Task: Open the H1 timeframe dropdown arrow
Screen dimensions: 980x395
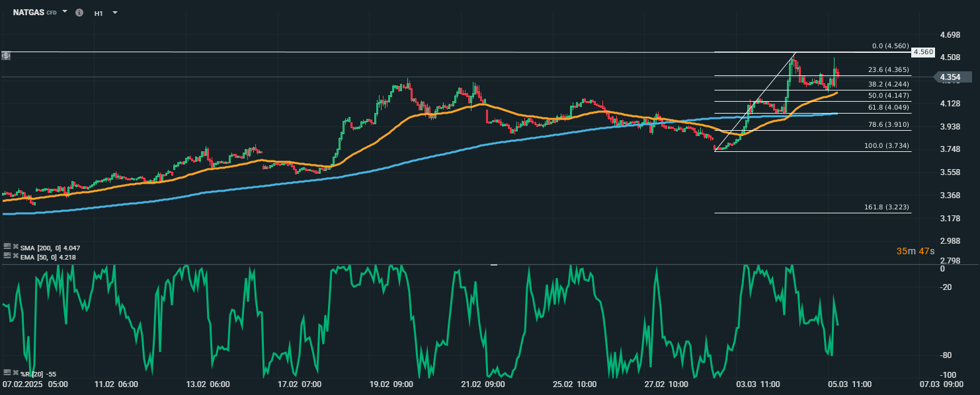Action: [x=115, y=13]
